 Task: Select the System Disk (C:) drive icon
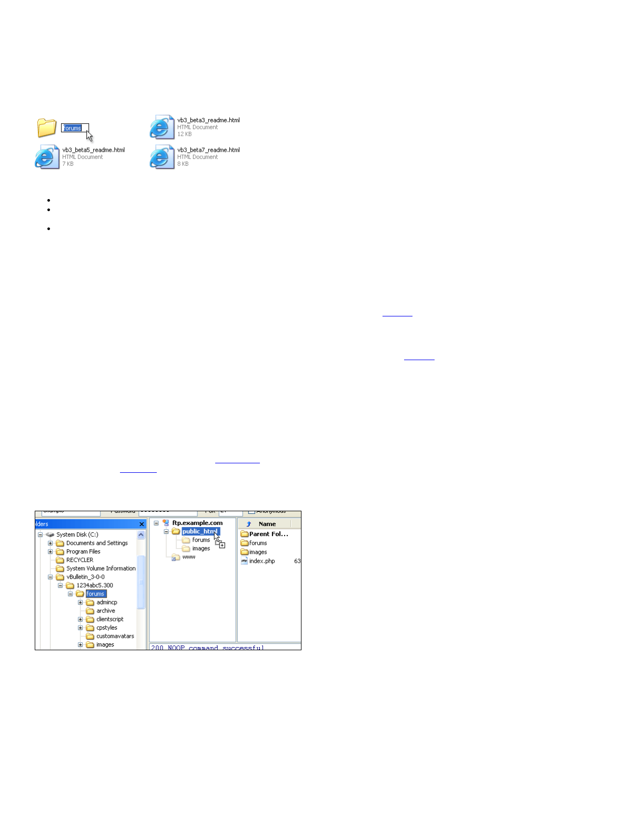pos(50,534)
